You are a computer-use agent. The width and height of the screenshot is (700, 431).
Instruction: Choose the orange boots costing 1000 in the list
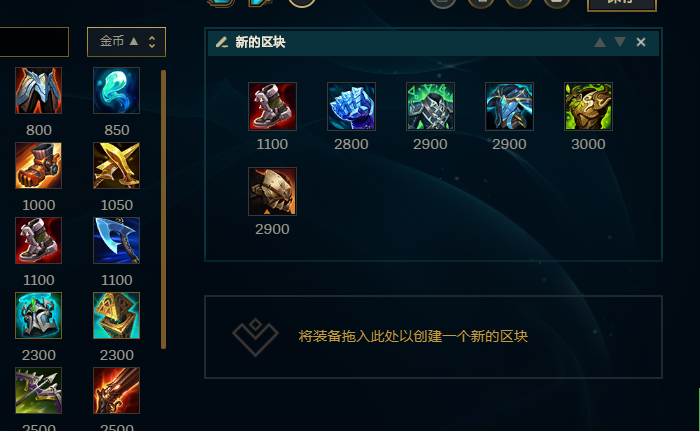pos(38,165)
